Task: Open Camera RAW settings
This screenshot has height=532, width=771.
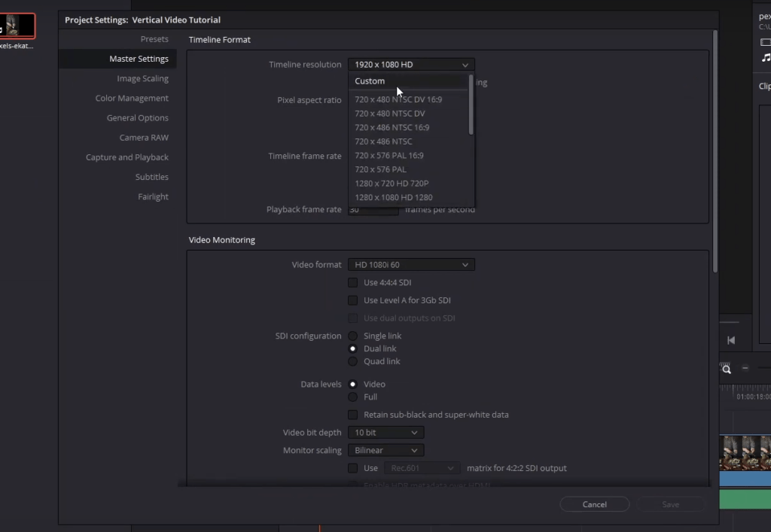Action: click(144, 137)
